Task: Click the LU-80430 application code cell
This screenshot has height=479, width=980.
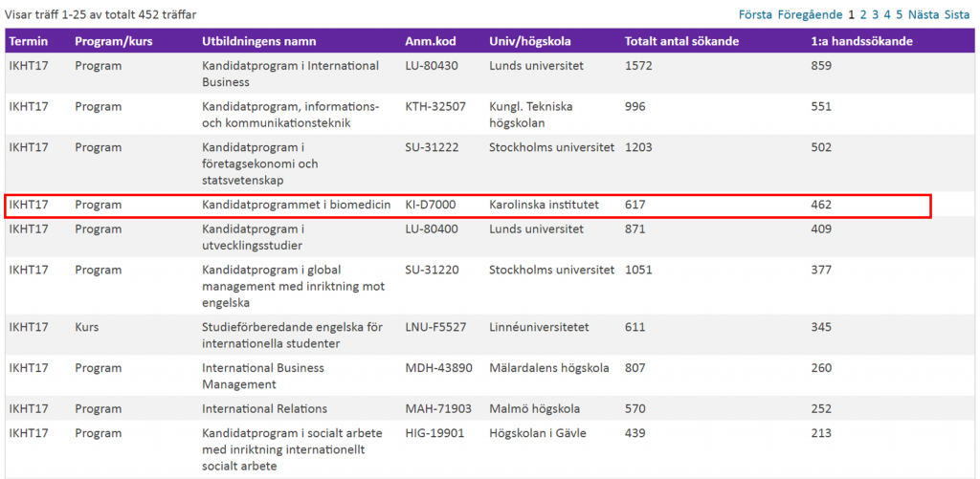Action: click(x=431, y=66)
